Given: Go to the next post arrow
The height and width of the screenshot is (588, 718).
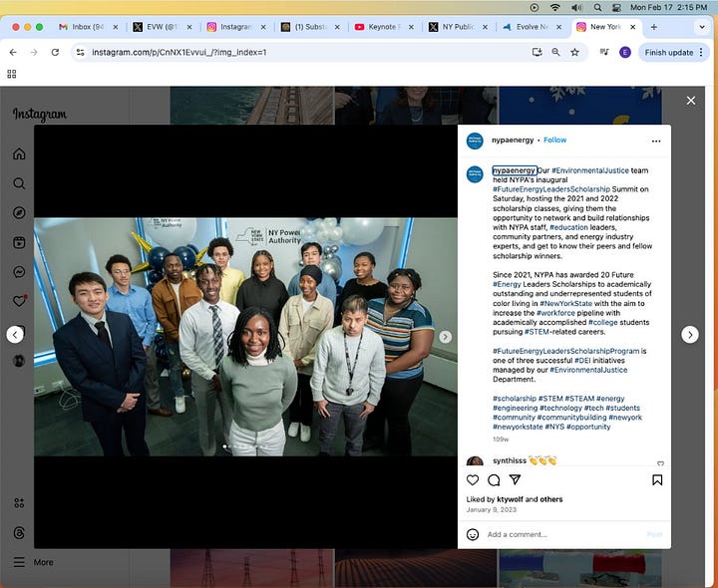Looking at the screenshot, I should coord(690,335).
